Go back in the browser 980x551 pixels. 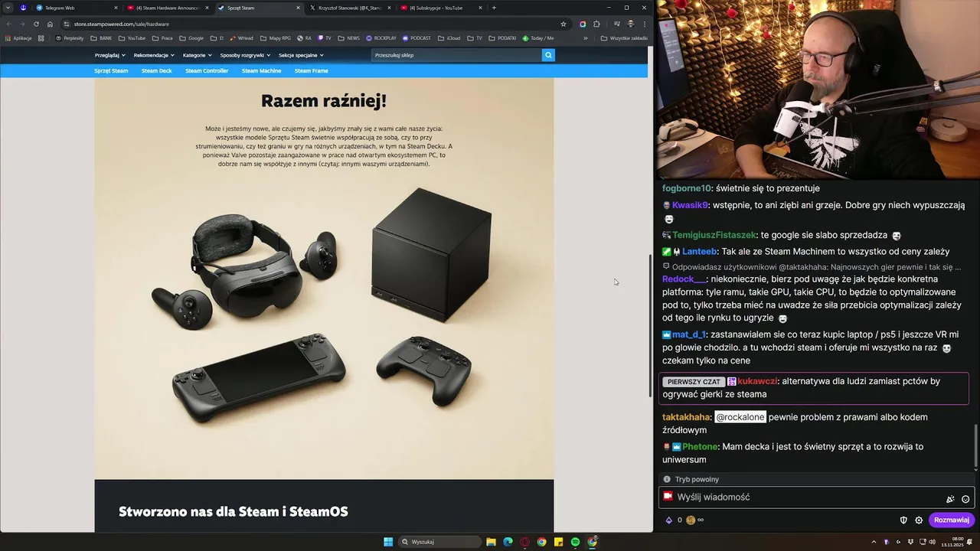point(8,24)
